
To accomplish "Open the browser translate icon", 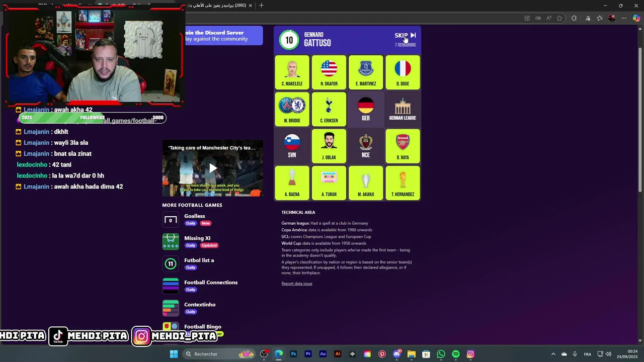I will click(x=538, y=18).
